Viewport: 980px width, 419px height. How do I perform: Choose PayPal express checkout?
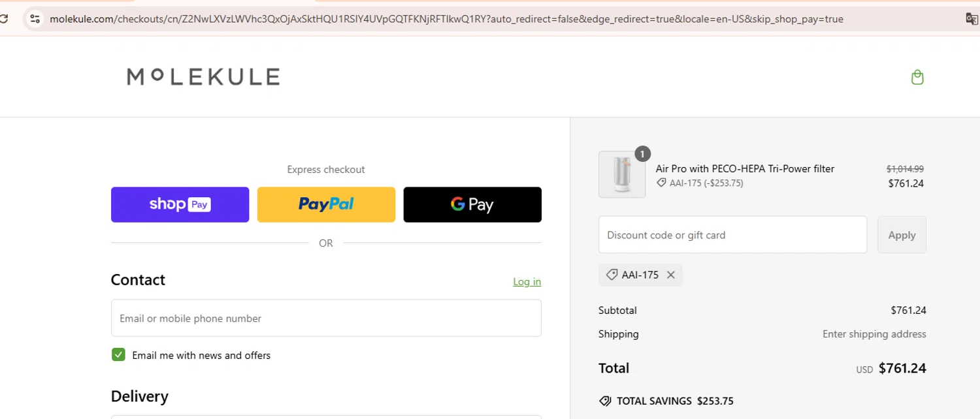(326, 204)
